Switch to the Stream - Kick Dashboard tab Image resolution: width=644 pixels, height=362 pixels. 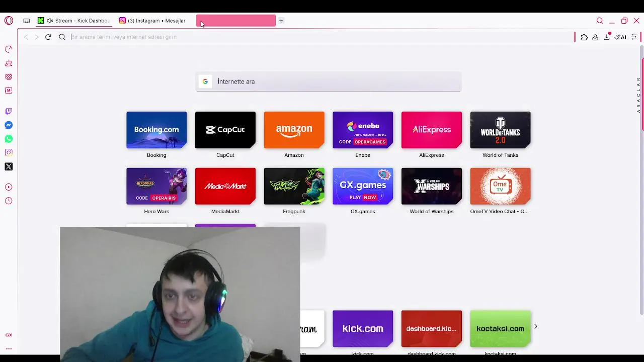tap(74, 21)
